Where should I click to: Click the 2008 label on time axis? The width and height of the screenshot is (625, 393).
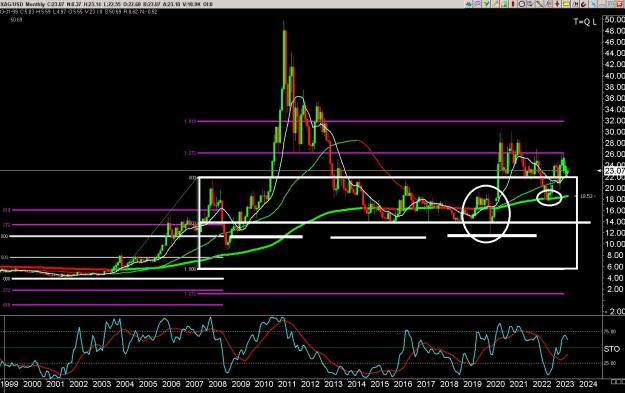[217, 384]
